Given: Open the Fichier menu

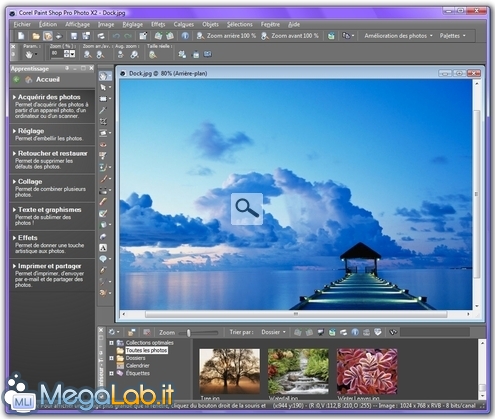Looking at the screenshot, I should pyautogui.click(x=22, y=24).
